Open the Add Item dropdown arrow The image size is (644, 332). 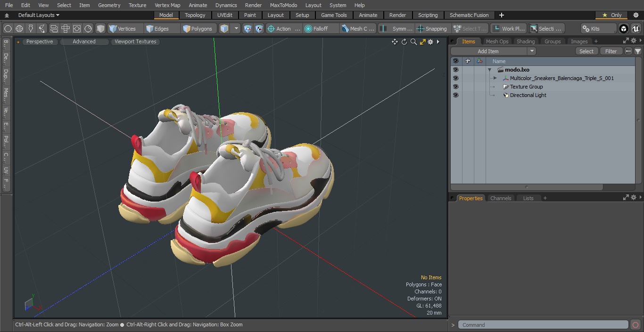pyautogui.click(x=532, y=51)
